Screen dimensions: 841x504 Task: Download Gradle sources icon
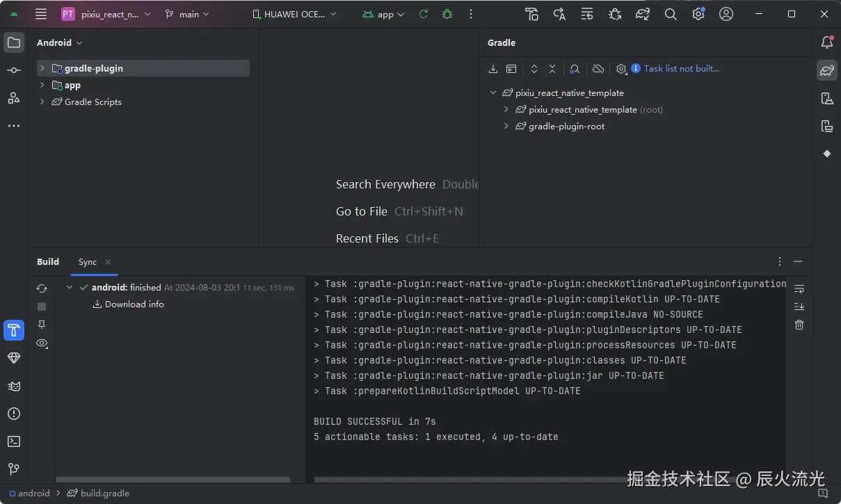pos(493,69)
